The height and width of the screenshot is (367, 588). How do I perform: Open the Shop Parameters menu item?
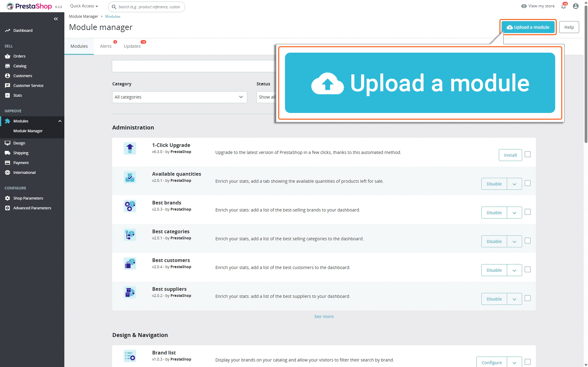click(28, 198)
